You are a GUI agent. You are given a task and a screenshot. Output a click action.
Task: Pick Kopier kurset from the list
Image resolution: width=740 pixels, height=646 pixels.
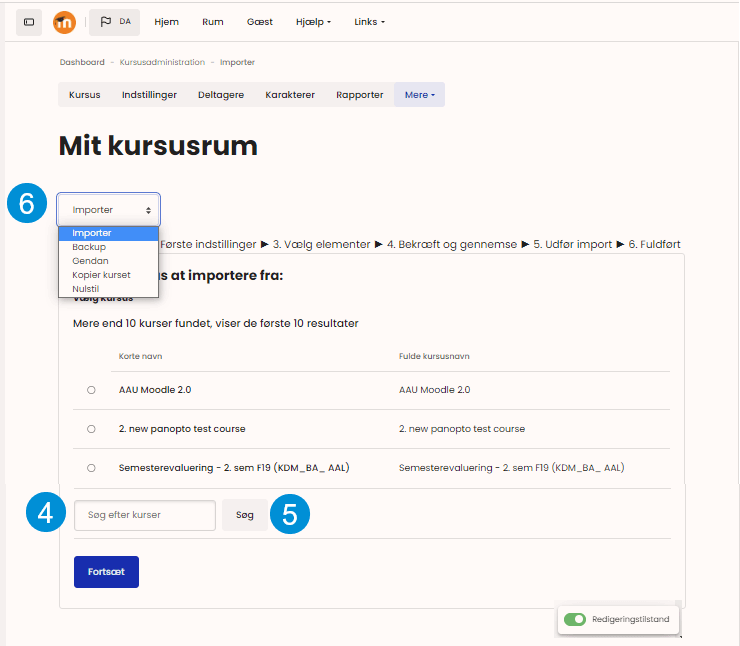coord(101,275)
